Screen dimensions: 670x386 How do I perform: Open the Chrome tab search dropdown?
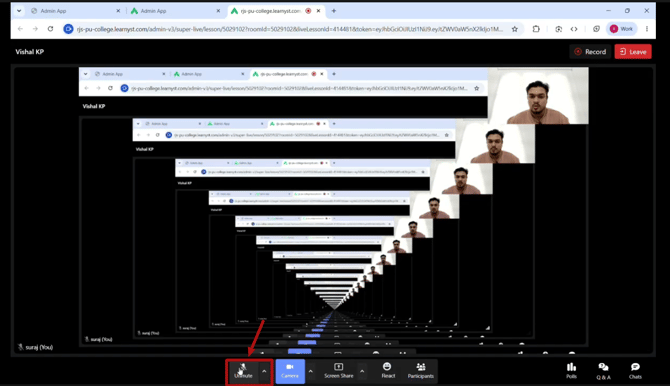click(x=19, y=11)
